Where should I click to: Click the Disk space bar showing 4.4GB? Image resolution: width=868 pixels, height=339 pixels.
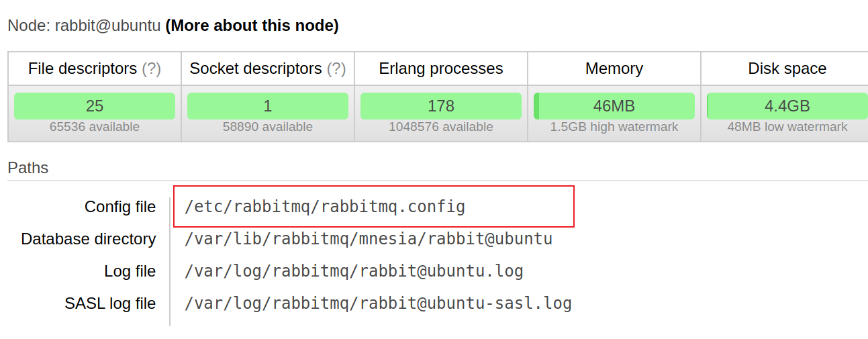point(787,106)
